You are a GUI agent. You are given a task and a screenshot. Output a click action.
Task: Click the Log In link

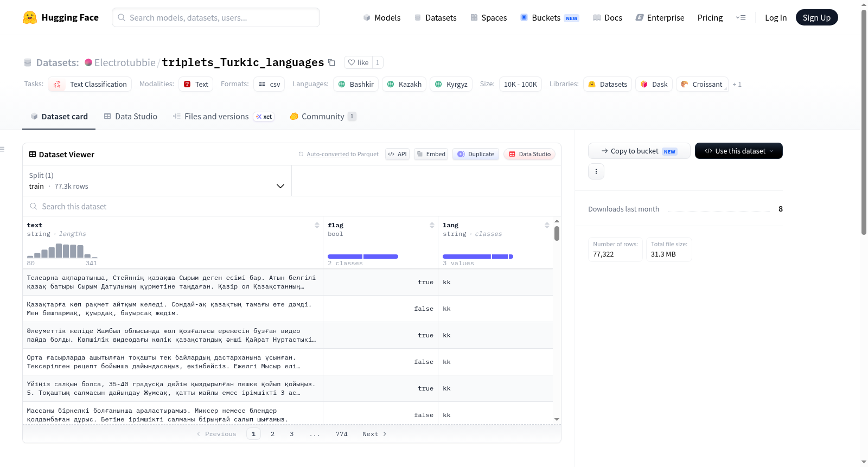[776, 17]
